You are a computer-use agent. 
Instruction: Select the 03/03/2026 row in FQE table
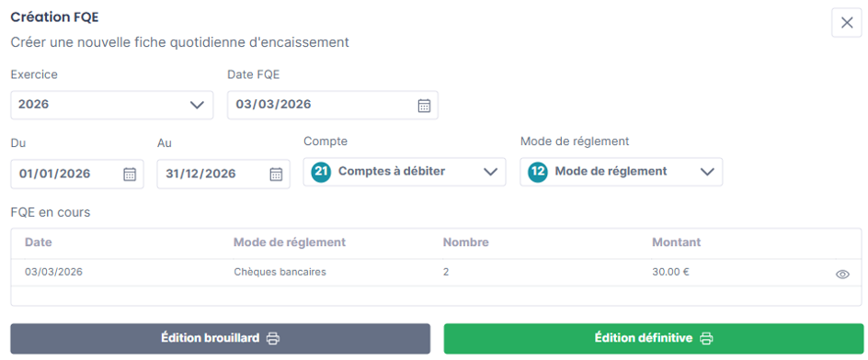coord(436,273)
